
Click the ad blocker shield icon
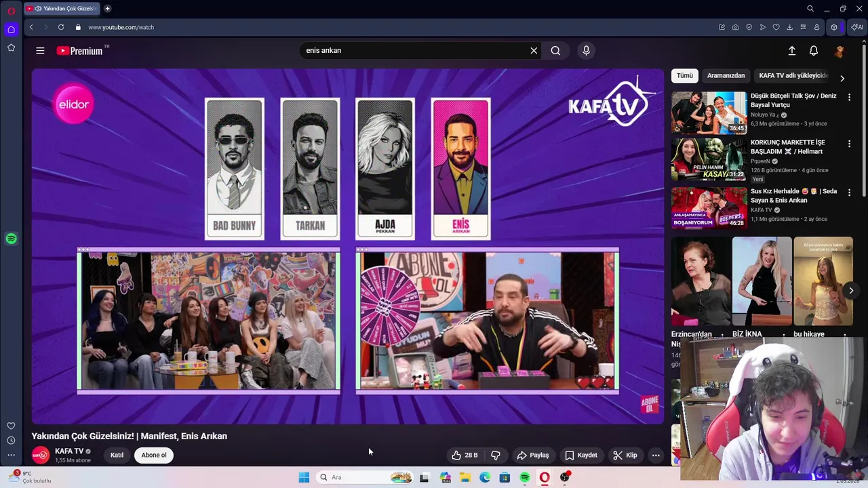click(749, 27)
